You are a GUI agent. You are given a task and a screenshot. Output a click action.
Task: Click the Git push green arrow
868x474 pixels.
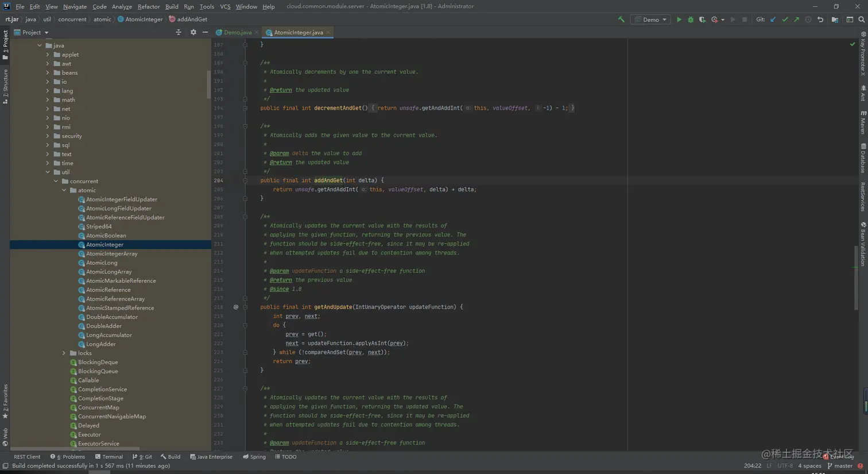click(x=796, y=20)
